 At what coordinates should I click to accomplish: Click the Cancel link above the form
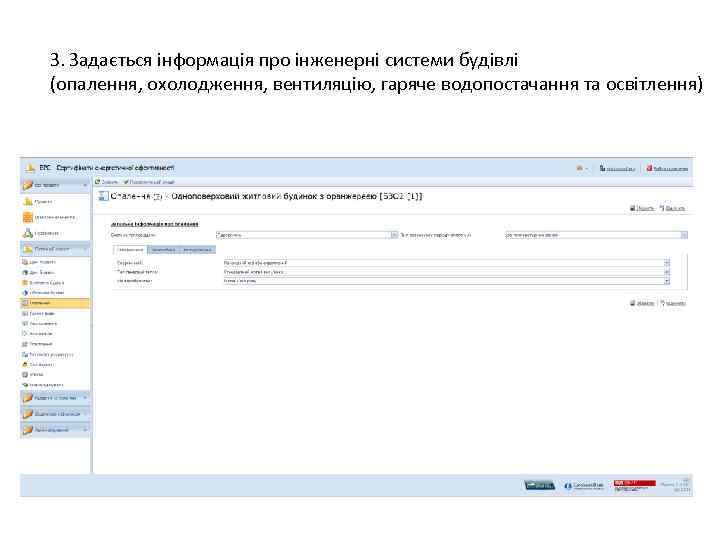tap(672, 208)
